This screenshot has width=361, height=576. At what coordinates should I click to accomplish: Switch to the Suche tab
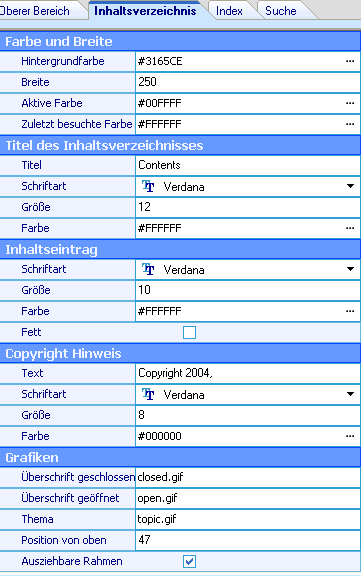click(281, 11)
